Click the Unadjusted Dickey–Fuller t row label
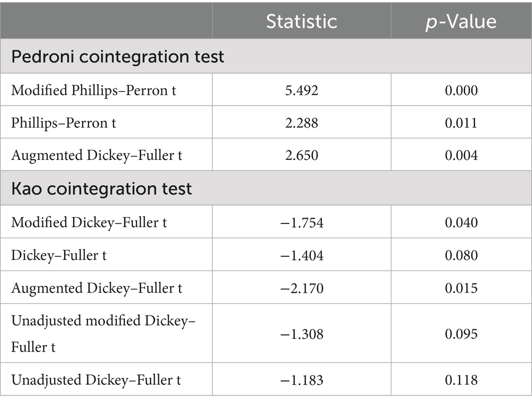Screen dimensions: 532x405 pos(97,379)
